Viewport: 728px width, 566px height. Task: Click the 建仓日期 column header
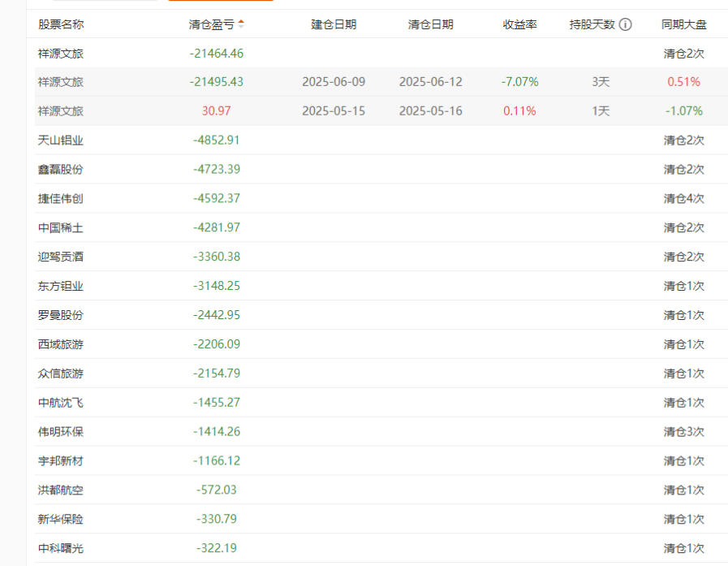tap(334, 24)
